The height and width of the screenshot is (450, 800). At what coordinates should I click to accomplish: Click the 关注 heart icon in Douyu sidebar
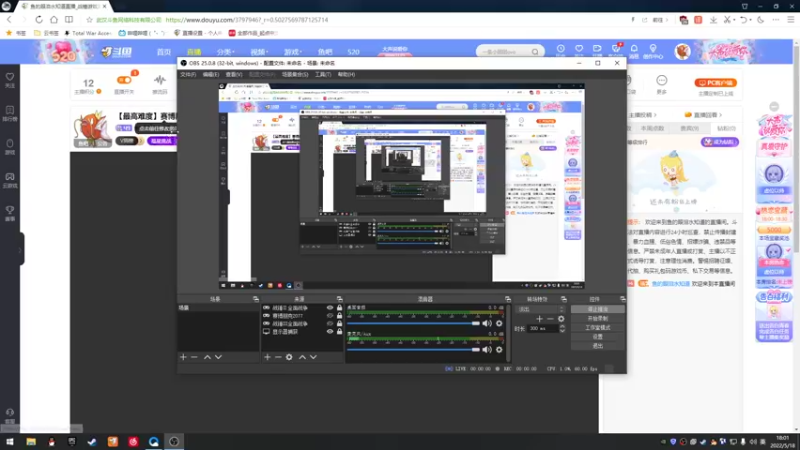[10, 80]
